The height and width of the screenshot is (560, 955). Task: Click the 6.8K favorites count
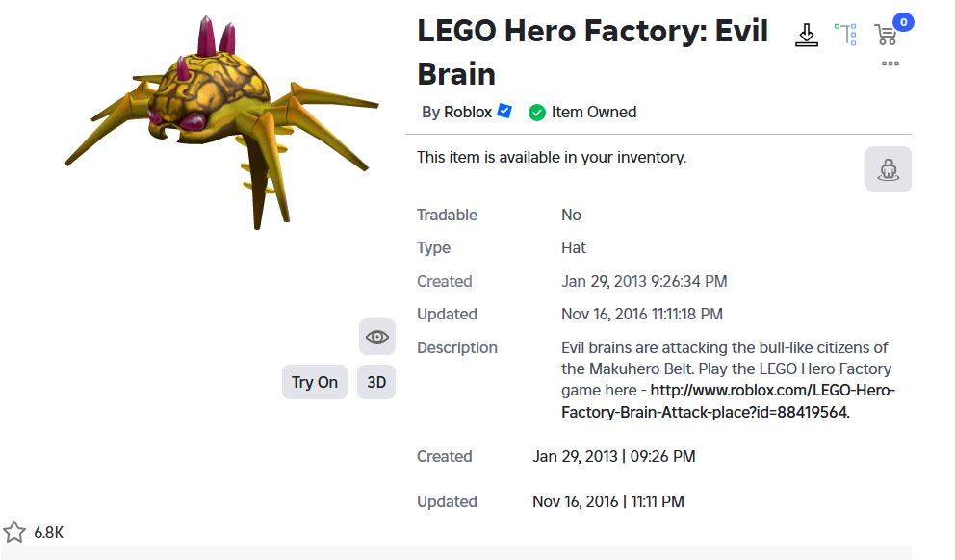click(x=49, y=533)
